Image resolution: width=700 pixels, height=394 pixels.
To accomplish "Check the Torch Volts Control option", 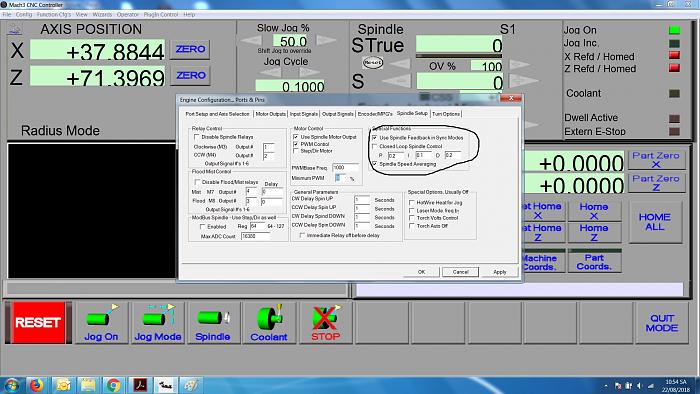I will coord(412,218).
